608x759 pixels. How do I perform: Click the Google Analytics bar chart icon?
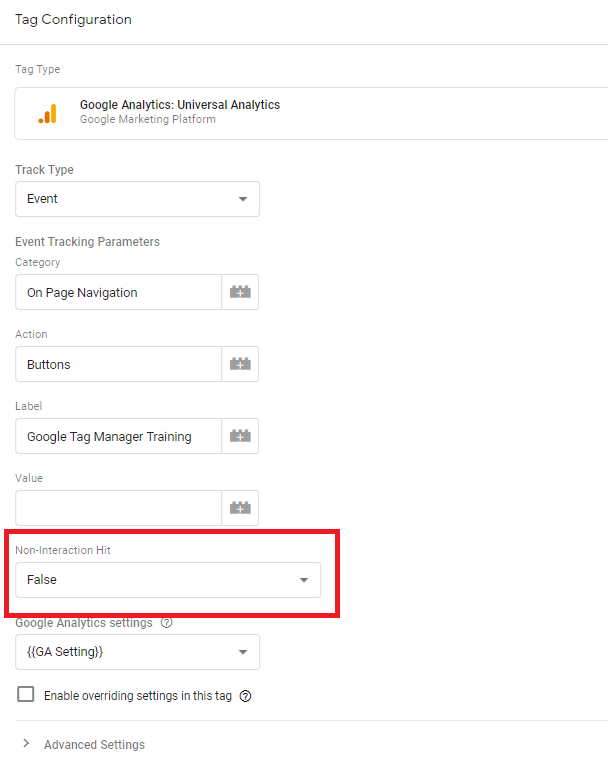(x=47, y=114)
